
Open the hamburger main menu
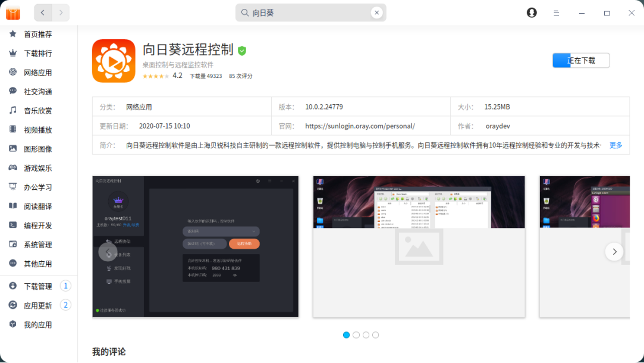[x=556, y=13]
